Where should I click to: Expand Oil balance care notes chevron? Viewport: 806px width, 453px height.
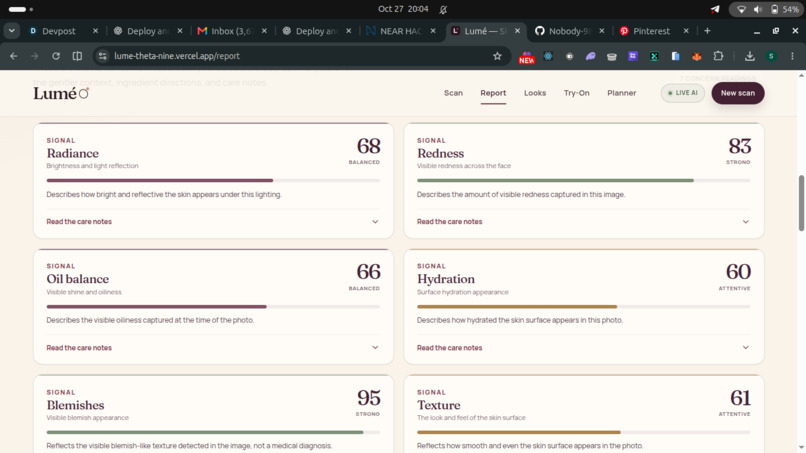[375, 348]
